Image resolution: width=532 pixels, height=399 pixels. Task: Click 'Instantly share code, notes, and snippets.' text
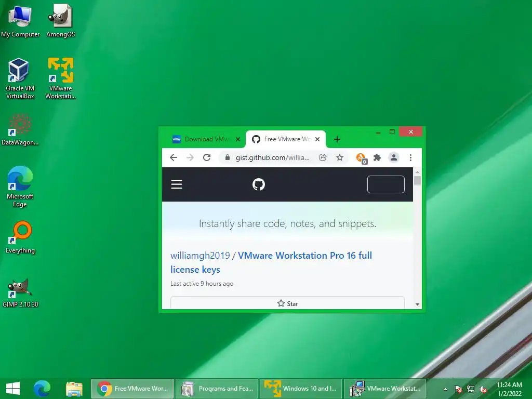click(x=287, y=223)
